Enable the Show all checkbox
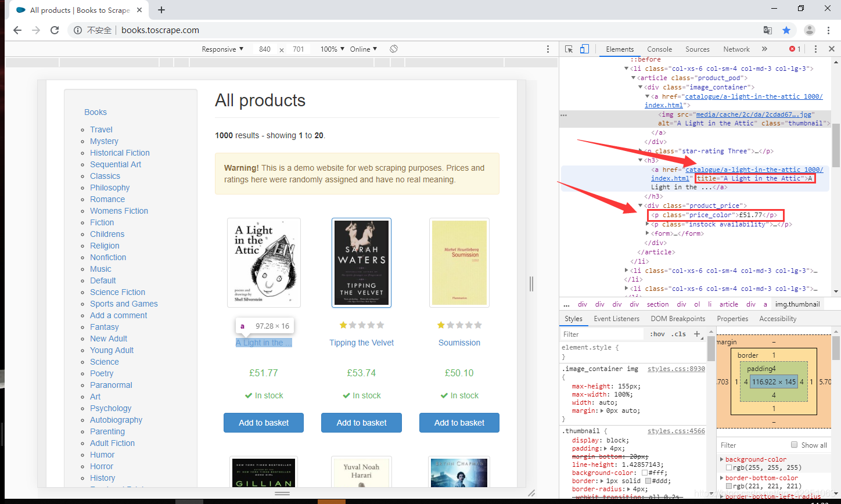The image size is (841, 504). coord(794,445)
